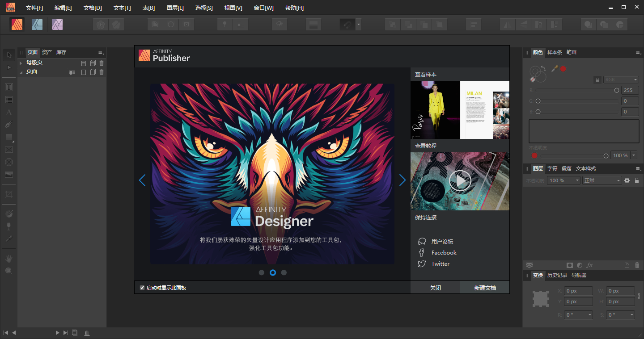Select the Fill gradient tool

(x=9, y=214)
